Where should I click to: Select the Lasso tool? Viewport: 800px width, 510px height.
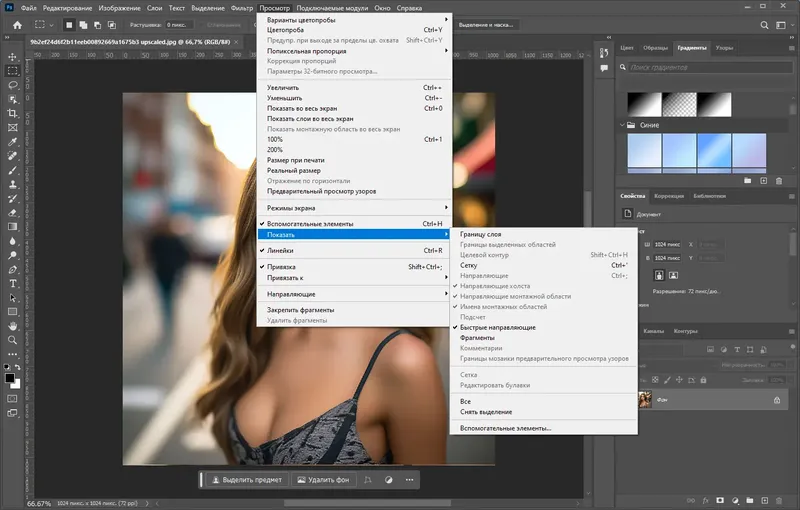tap(13, 86)
